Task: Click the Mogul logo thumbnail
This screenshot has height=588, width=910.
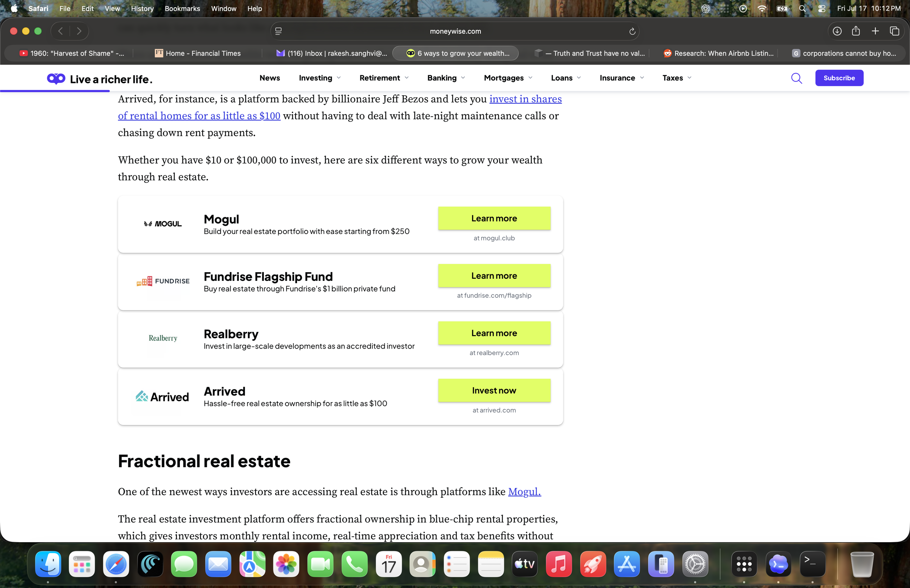Action: point(163,224)
